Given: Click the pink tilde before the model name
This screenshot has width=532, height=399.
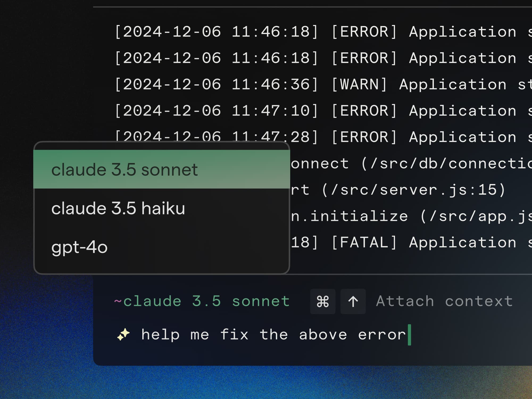Looking at the screenshot, I should tap(118, 301).
